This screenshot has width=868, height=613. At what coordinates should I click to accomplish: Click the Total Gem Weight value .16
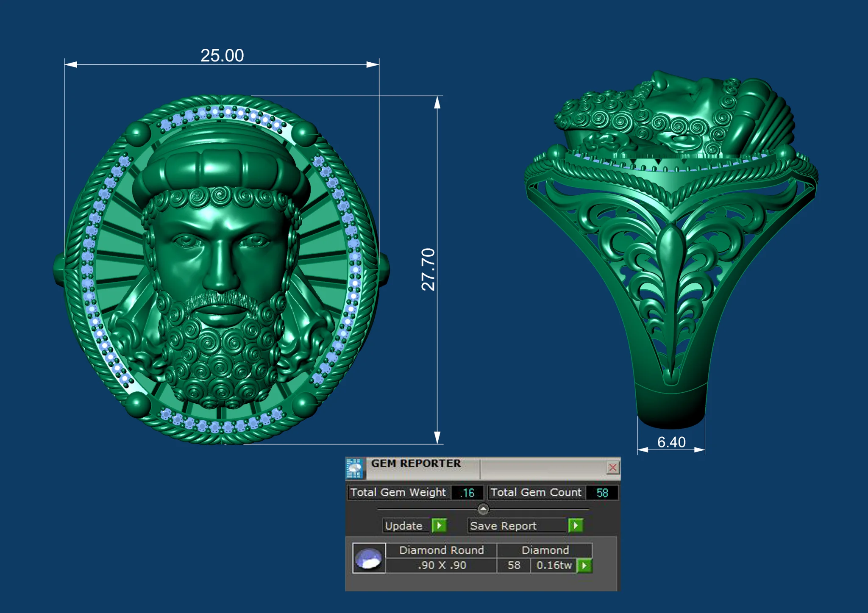coord(467,493)
